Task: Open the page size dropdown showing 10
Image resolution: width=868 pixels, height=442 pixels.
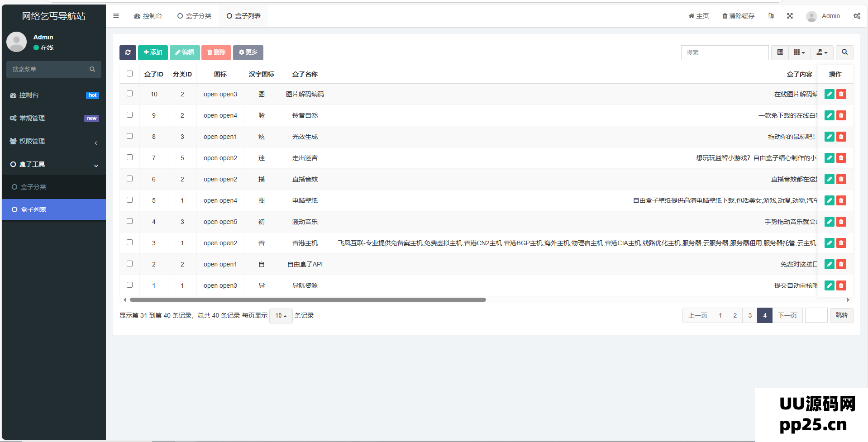Action: pos(281,316)
